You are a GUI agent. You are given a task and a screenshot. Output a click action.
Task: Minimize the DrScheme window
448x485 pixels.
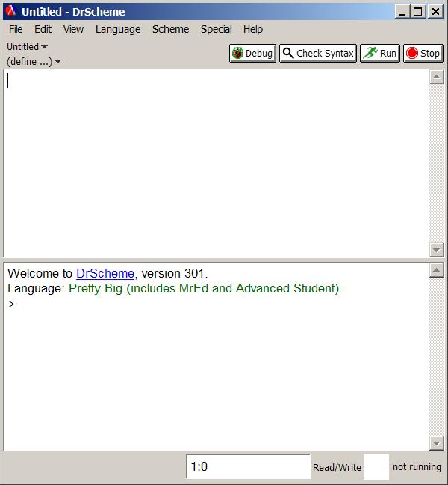[x=402, y=12]
